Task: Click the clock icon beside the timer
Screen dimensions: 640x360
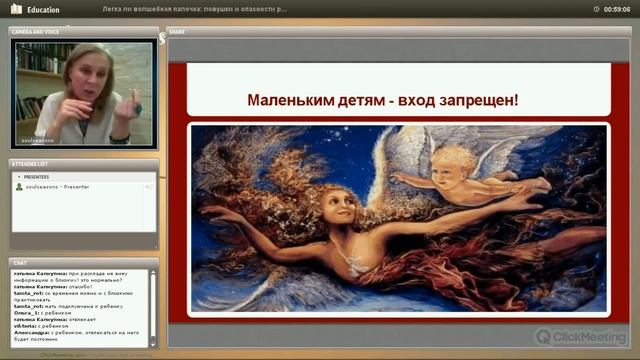Action: tap(596, 9)
